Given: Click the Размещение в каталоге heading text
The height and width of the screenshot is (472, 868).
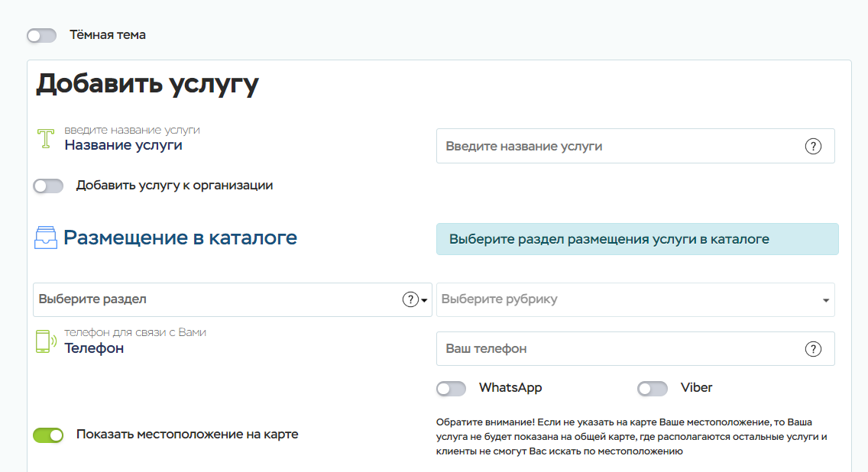Looking at the screenshot, I should coord(180,238).
